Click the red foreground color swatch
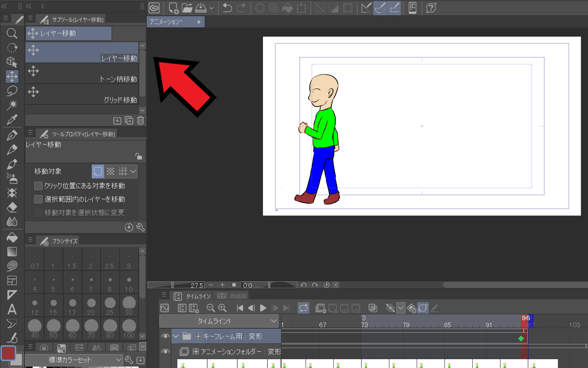The image size is (588, 368). 9,353
